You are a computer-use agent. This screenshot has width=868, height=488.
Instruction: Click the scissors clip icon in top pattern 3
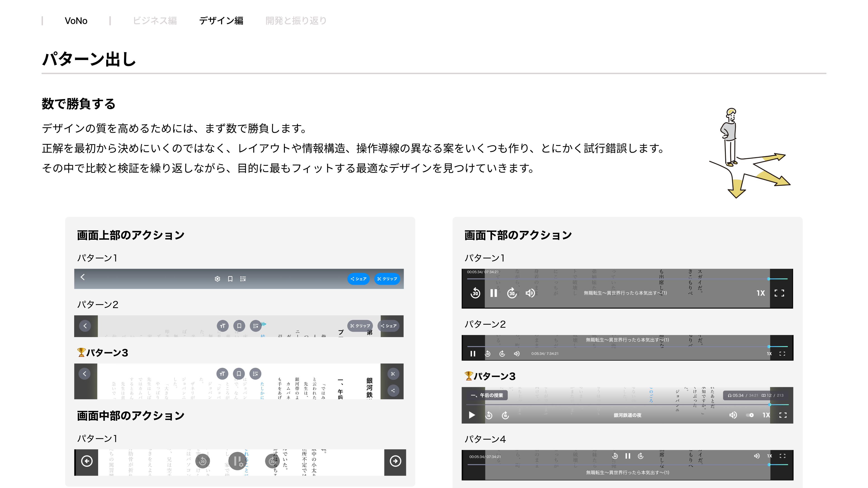(x=393, y=374)
